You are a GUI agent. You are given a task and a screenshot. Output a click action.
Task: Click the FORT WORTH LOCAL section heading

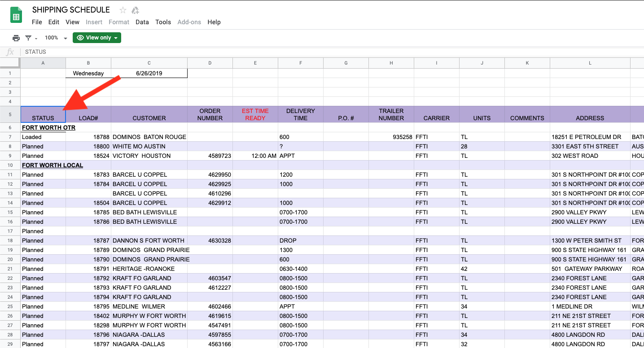tap(53, 165)
